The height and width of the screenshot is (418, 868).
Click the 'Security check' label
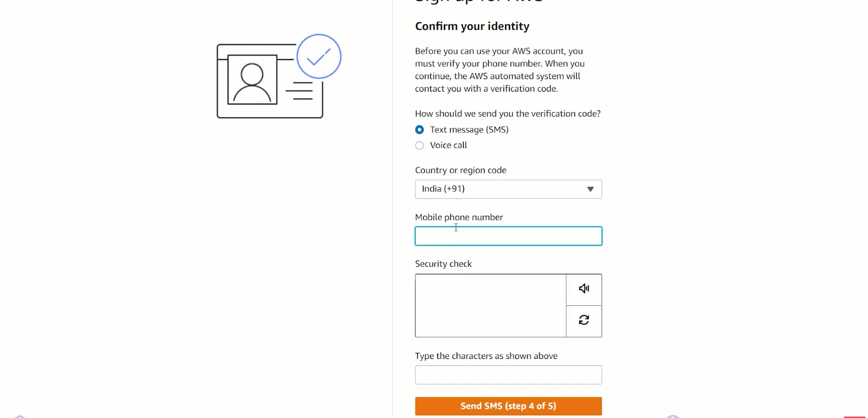(x=443, y=264)
